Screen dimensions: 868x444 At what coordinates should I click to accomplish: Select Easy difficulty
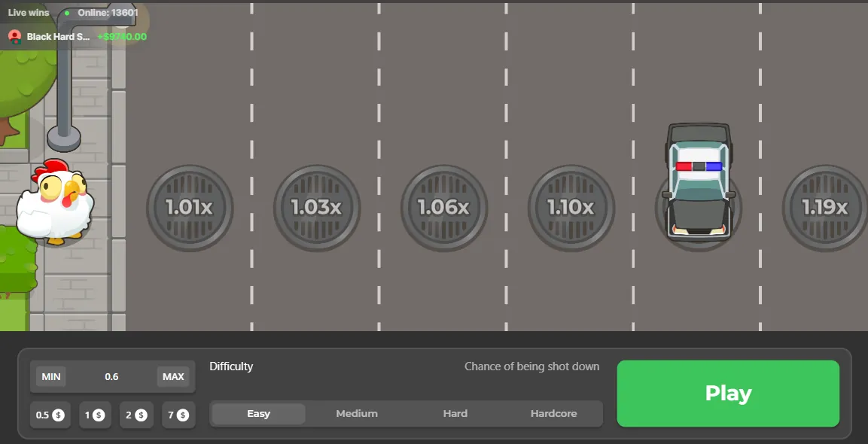(x=258, y=414)
